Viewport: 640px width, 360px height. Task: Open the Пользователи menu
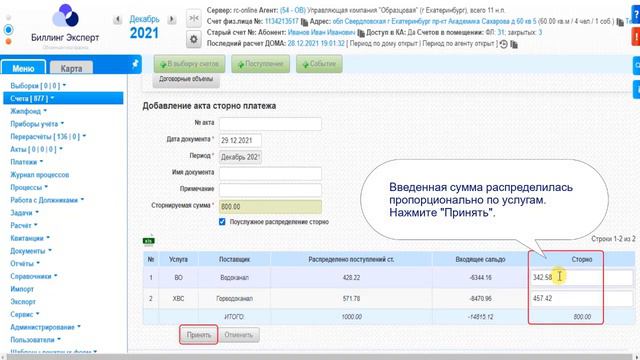click(x=35, y=340)
